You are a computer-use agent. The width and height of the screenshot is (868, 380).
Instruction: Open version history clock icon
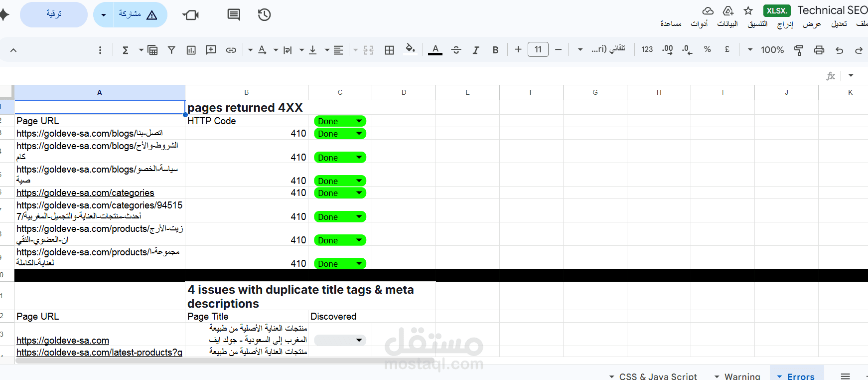(x=264, y=15)
